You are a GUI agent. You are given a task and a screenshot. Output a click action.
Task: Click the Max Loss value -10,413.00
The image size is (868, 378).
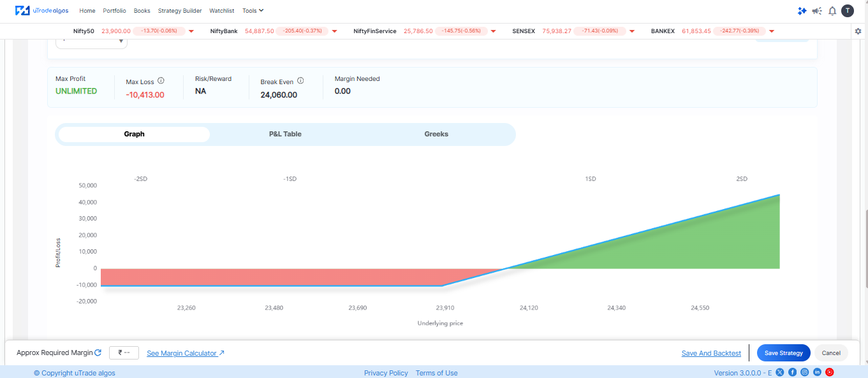click(145, 95)
